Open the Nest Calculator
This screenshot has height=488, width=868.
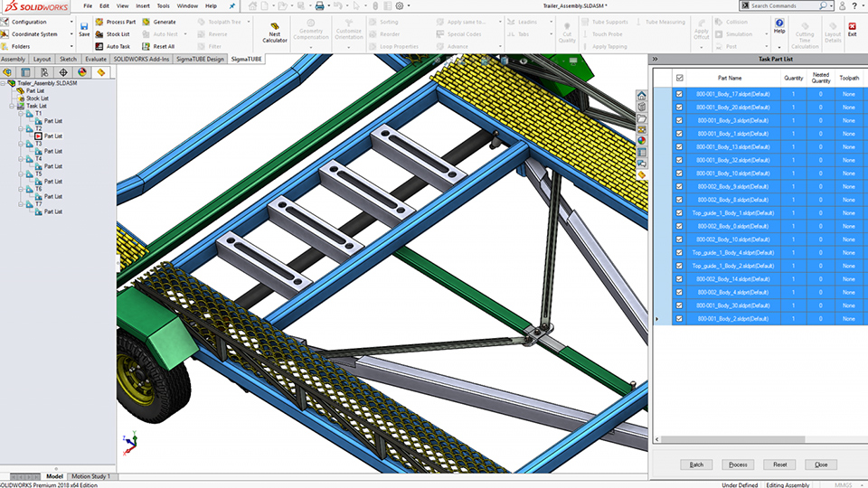coord(275,33)
